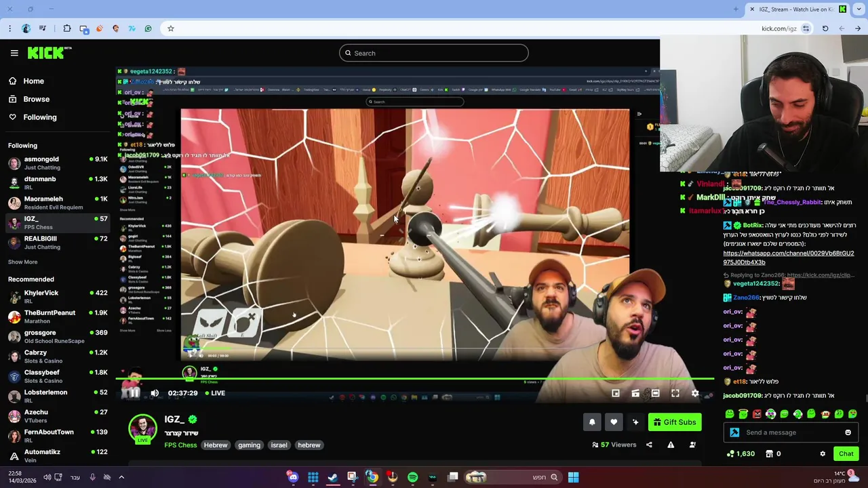Share the stream

pos(649,445)
